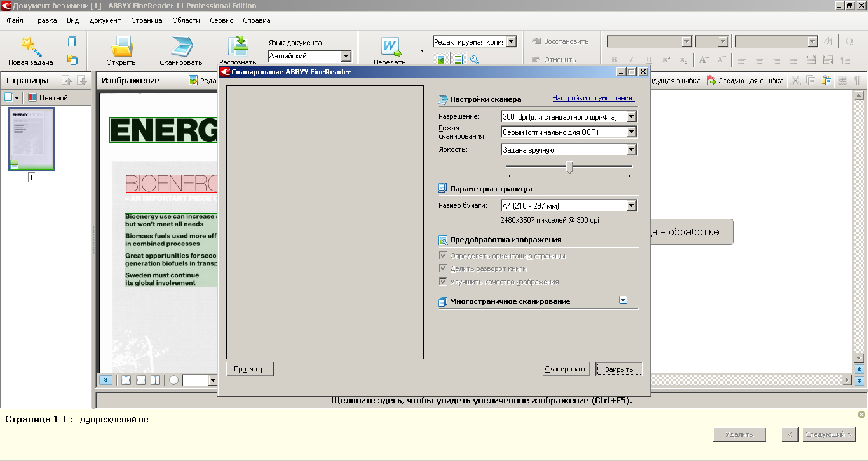Image resolution: width=868 pixels, height=461 pixels.
Task: Click the Цветной color mode icon
Action: click(32, 98)
